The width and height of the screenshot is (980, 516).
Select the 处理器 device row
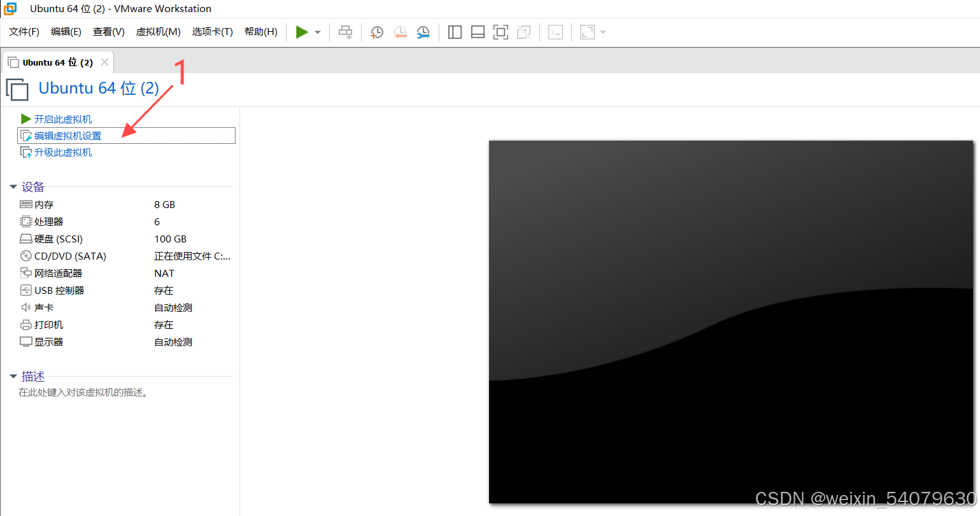pyautogui.click(x=125, y=221)
